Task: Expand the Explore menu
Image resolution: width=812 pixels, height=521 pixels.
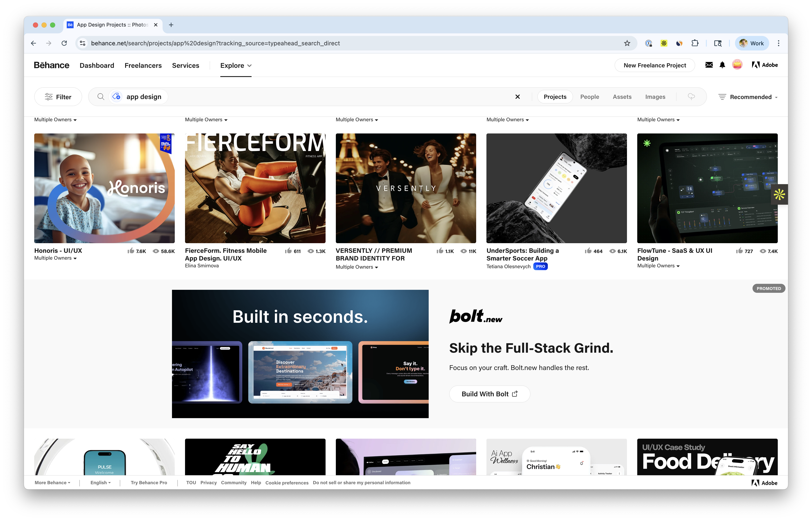Action: [236, 65]
